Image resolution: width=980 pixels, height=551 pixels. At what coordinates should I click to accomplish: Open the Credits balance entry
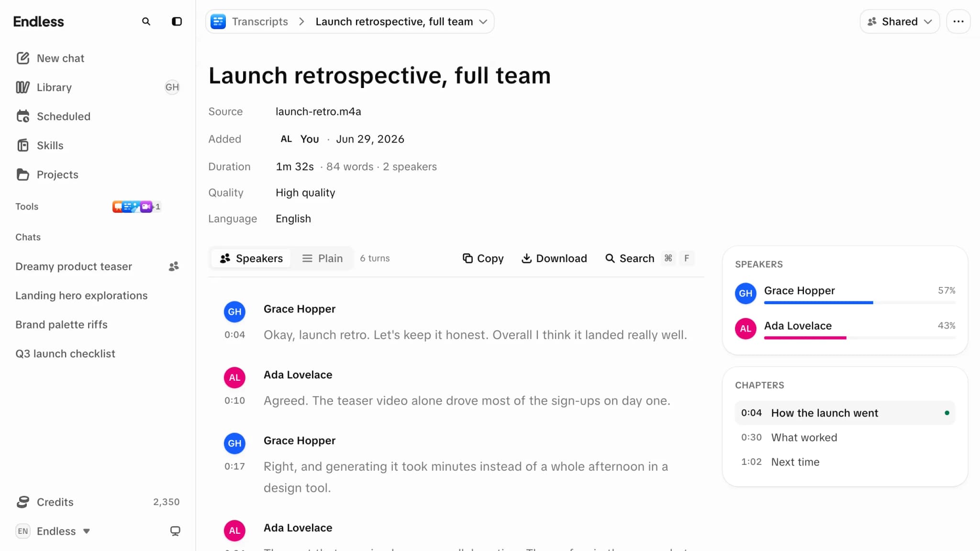98,502
